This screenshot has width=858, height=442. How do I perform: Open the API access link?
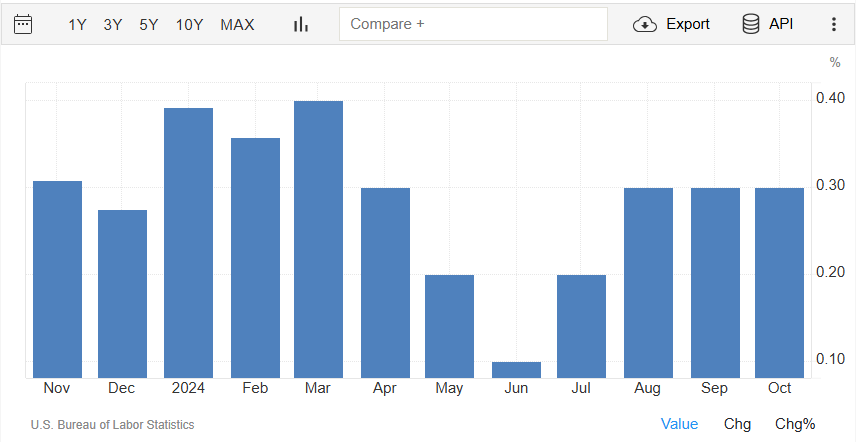pyautogui.click(x=781, y=24)
